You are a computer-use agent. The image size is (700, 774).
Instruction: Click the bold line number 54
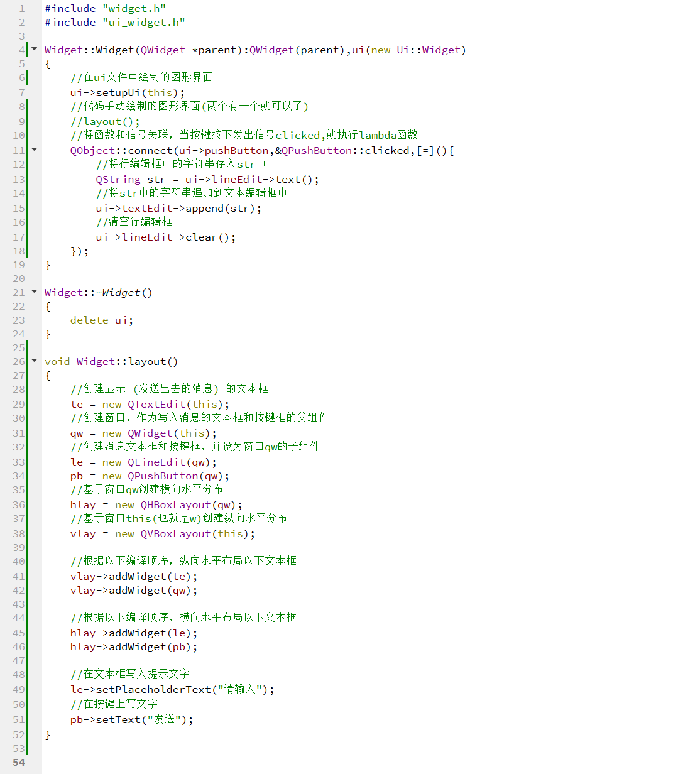pos(19,762)
